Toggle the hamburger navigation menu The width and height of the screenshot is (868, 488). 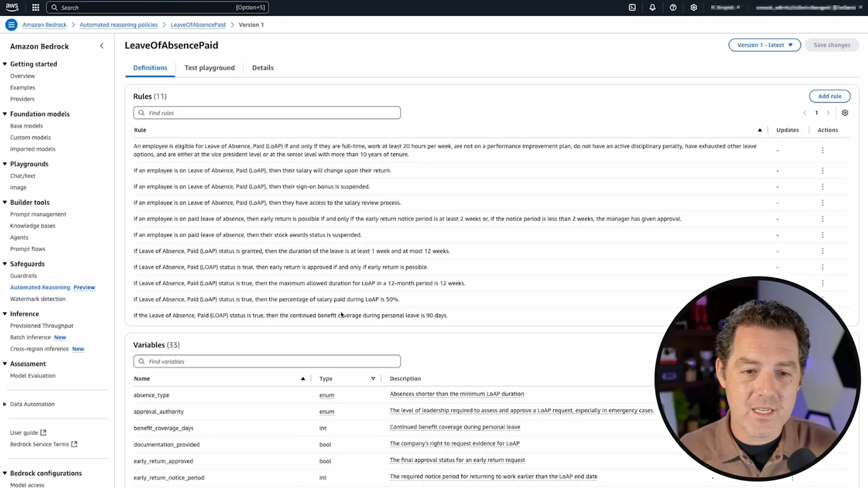pos(11,25)
